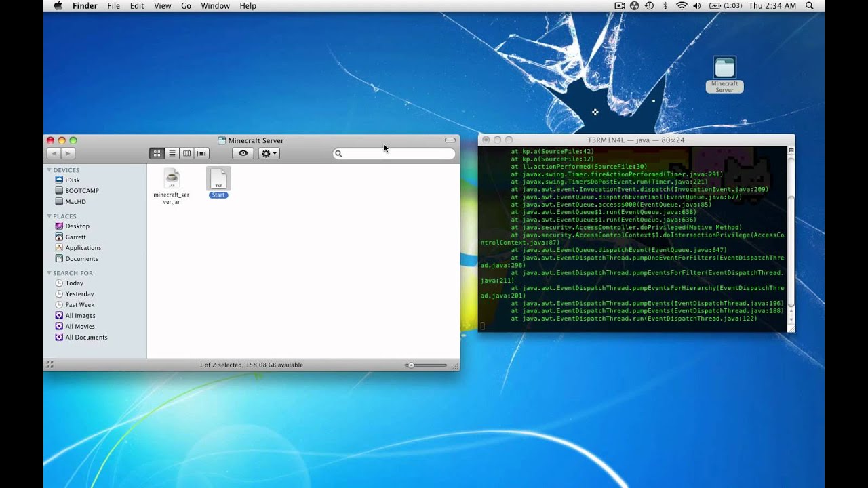Open the Edit menu
The width and height of the screenshot is (868, 488).
[x=137, y=5]
